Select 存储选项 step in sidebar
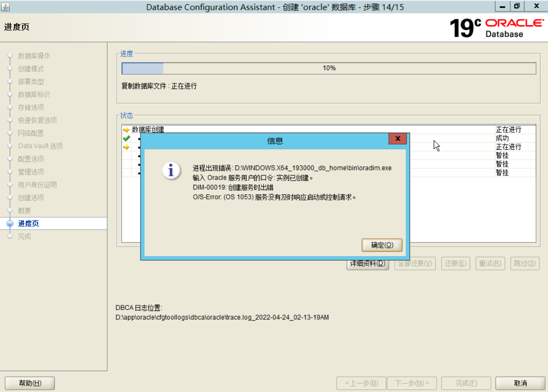The width and height of the screenshot is (548, 392). click(31, 107)
